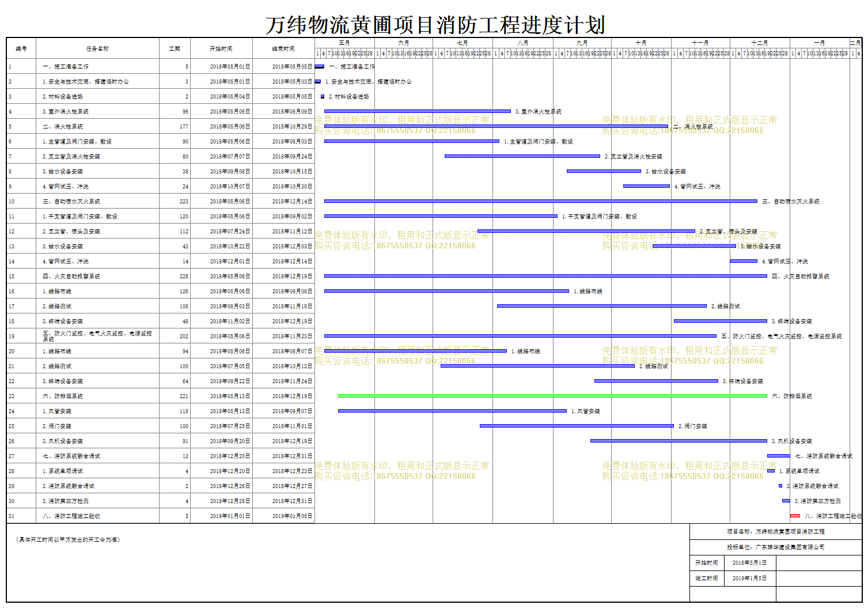The height and width of the screenshot is (616, 868).
Task: Click footer date value 2018年5月1日
Action: coord(749,562)
